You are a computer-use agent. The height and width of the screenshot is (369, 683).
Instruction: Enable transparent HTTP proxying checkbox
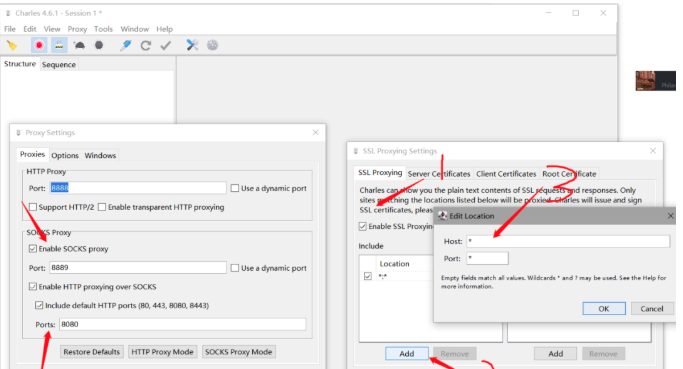point(102,207)
